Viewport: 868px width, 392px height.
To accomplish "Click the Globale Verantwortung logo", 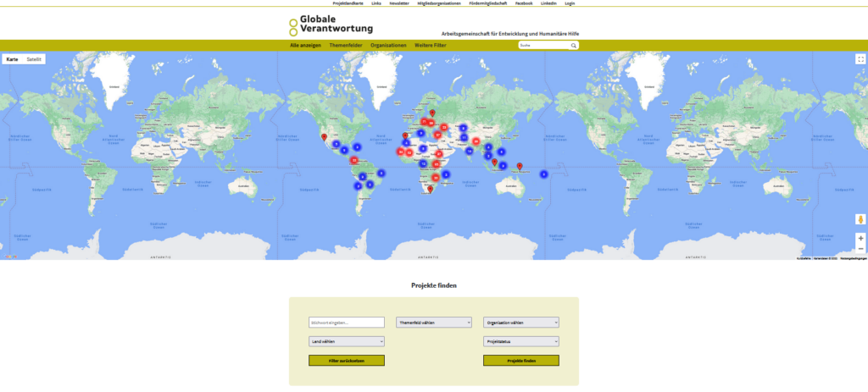I will pos(331,25).
